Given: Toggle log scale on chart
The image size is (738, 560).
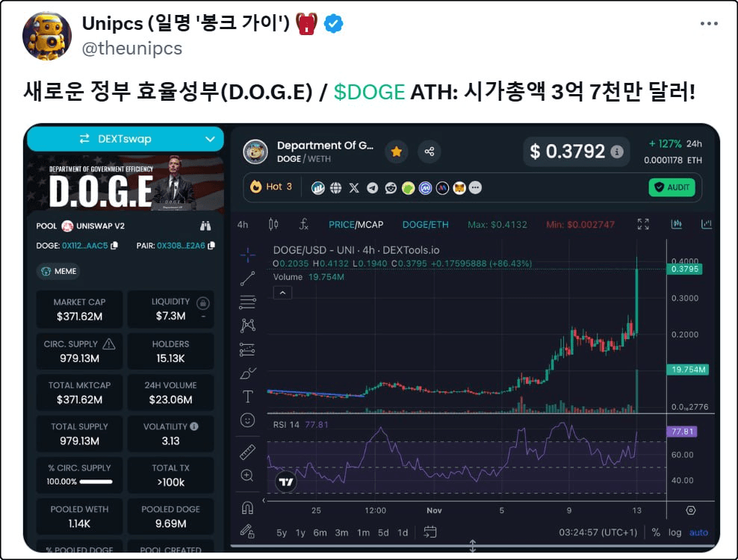Looking at the screenshot, I should click(675, 532).
